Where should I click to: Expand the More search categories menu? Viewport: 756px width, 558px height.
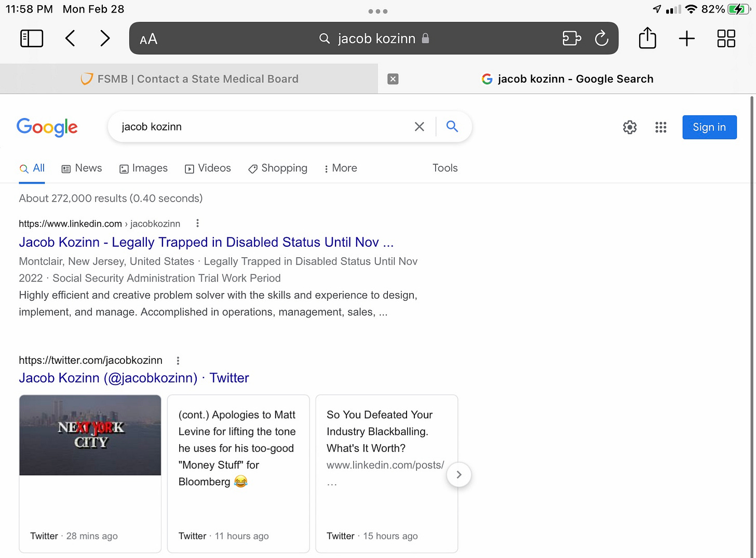pyautogui.click(x=341, y=168)
